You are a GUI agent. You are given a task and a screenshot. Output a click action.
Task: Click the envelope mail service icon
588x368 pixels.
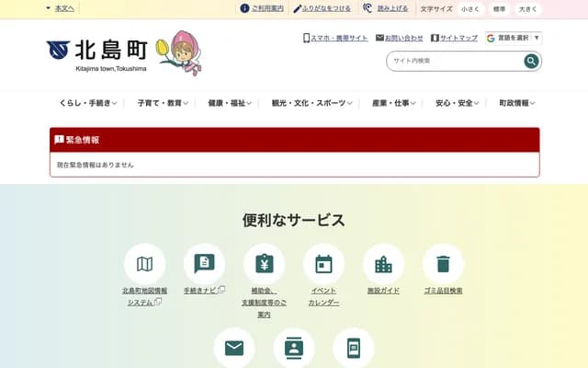pos(234,348)
